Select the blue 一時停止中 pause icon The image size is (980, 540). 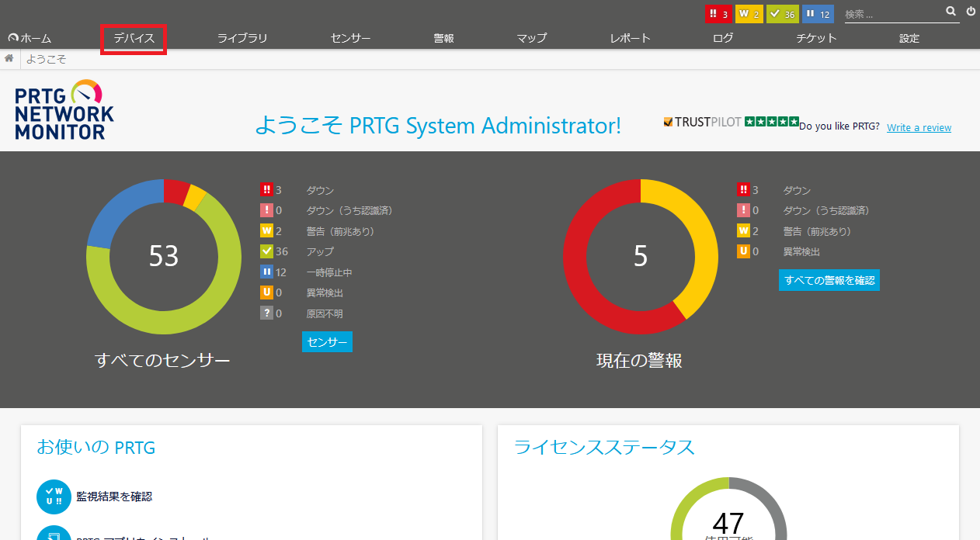pos(266,272)
